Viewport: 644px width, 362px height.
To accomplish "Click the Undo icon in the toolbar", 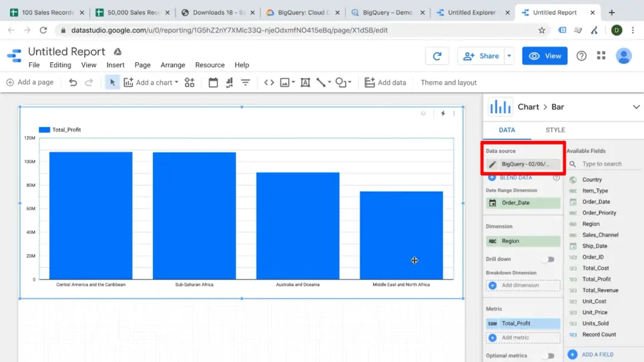I will (72, 82).
